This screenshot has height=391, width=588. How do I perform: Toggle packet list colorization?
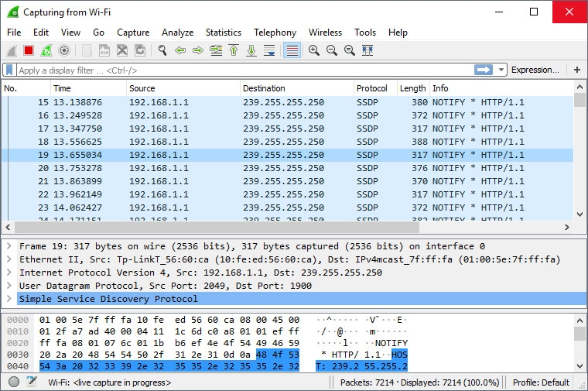click(x=292, y=50)
